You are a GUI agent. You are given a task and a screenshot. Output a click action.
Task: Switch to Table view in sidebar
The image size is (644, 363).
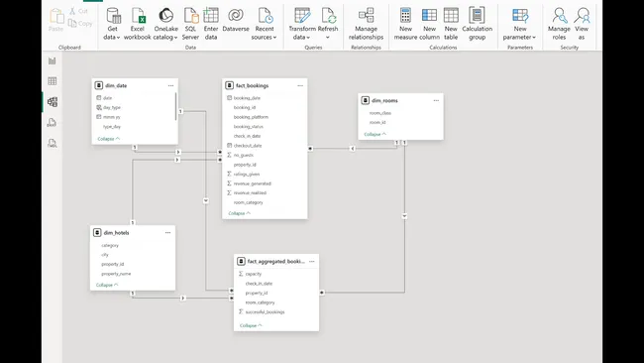[x=53, y=81]
